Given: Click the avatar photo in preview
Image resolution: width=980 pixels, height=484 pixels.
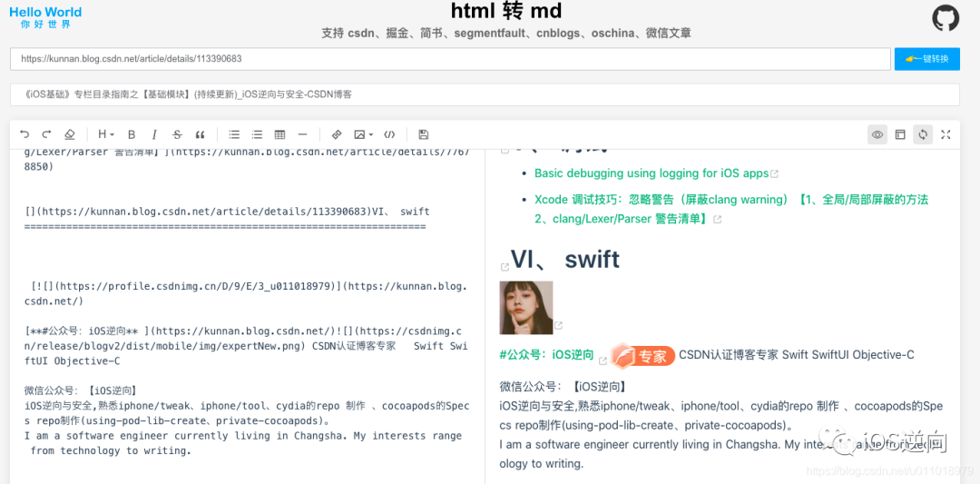Looking at the screenshot, I should 526,308.
